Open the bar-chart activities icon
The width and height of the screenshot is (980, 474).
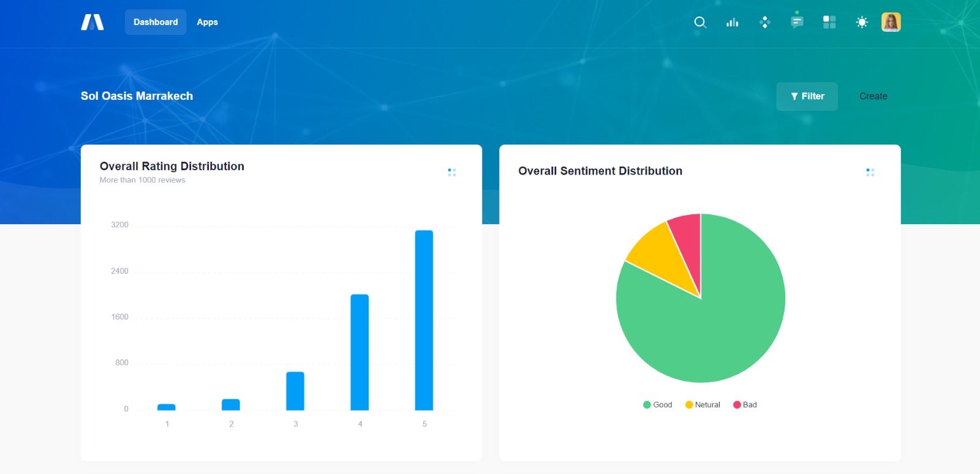point(733,22)
